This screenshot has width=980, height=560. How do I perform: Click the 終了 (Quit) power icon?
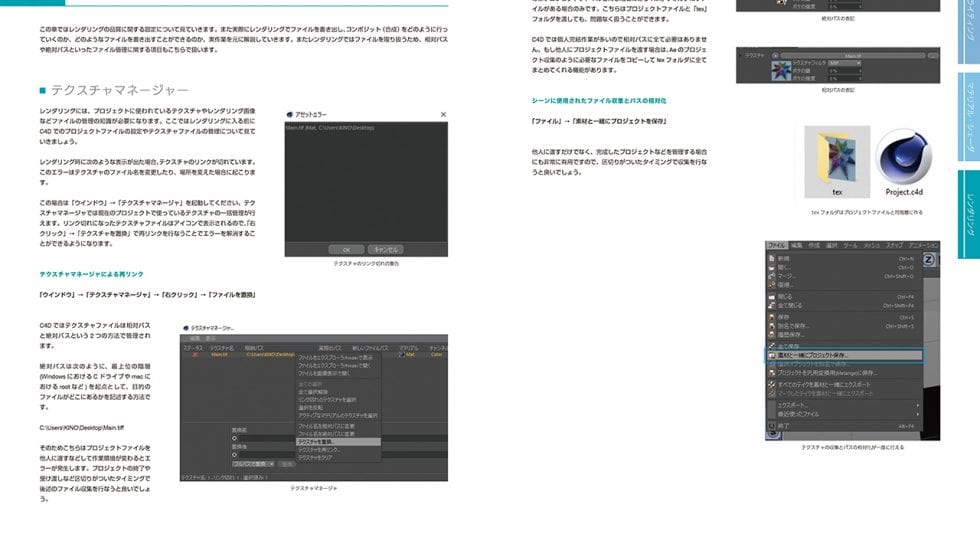coord(772,425)
